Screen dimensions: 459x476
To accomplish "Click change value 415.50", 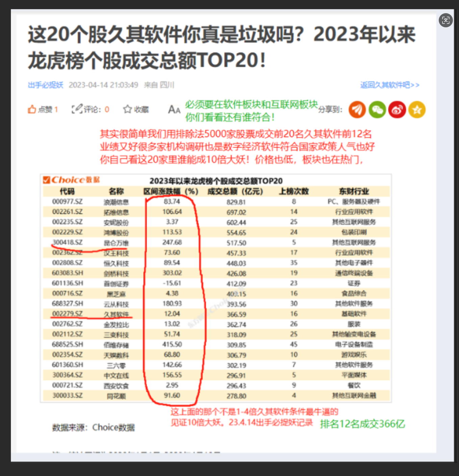I will click(172, 344).
